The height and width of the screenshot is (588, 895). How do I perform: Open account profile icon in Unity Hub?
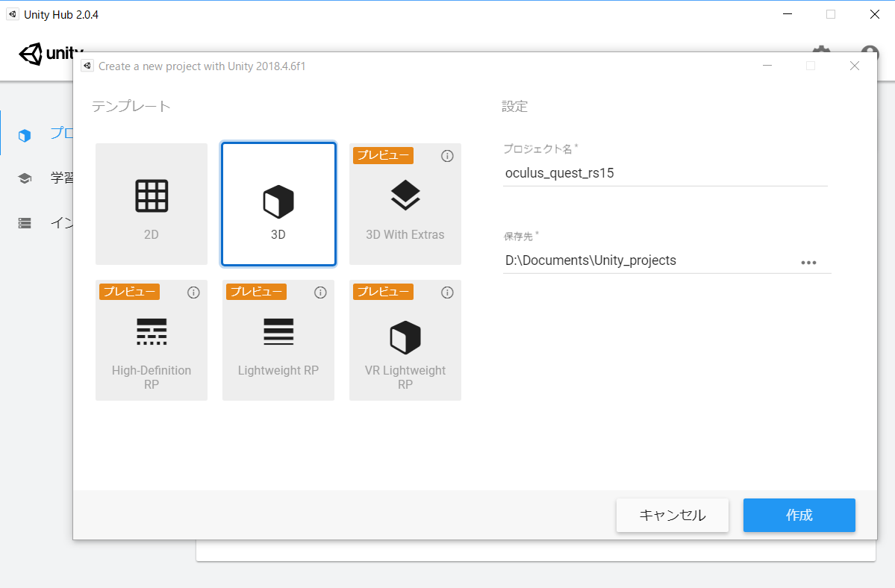click(870, 52)
